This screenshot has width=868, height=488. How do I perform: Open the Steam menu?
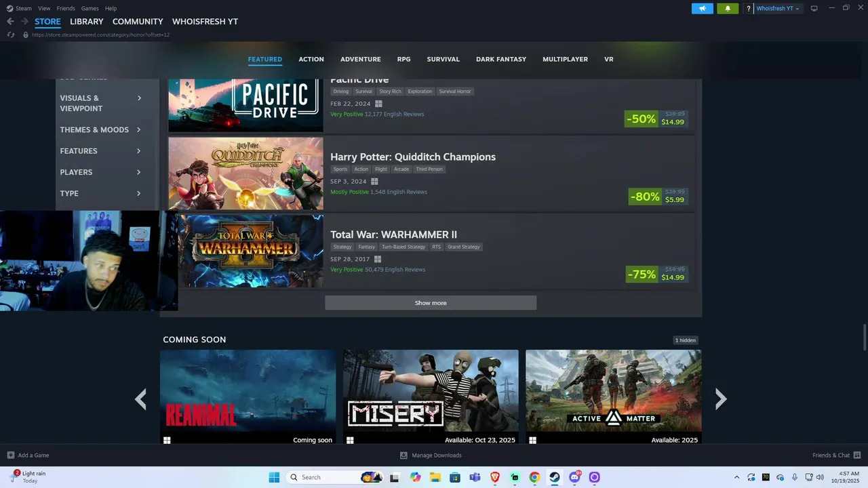click(x=24, y=8)
